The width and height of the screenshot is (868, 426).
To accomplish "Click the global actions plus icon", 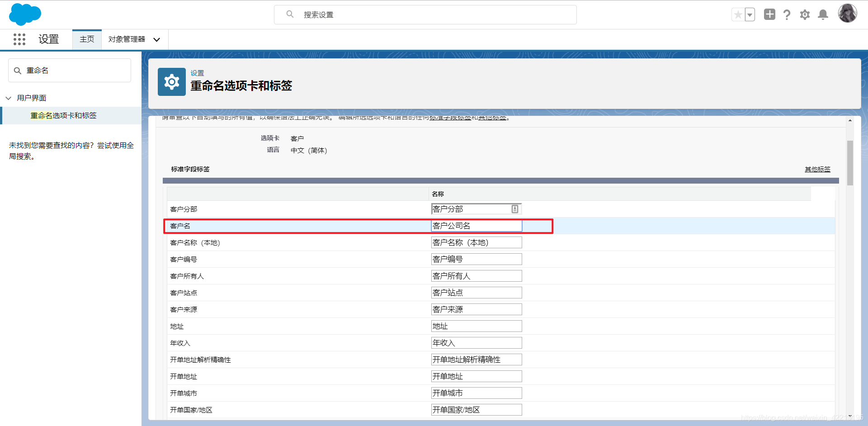I will point(769,14).
